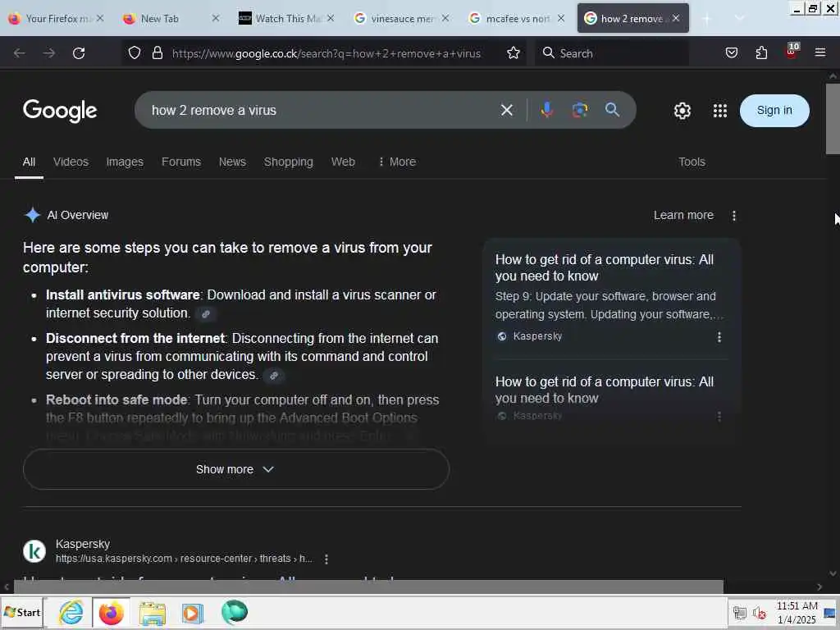Expand the More search filters menu
Viewport: 840px width, 630px height.
pos(397,162)
